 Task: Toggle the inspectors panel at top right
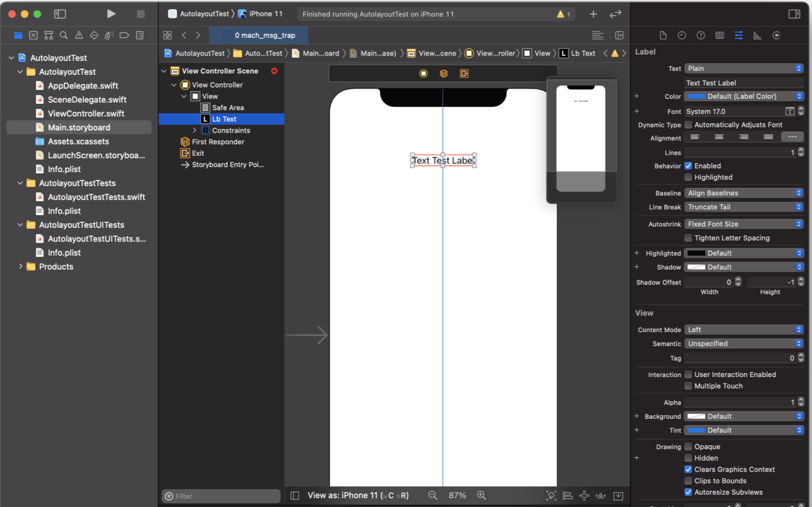[x=794, y=14]
